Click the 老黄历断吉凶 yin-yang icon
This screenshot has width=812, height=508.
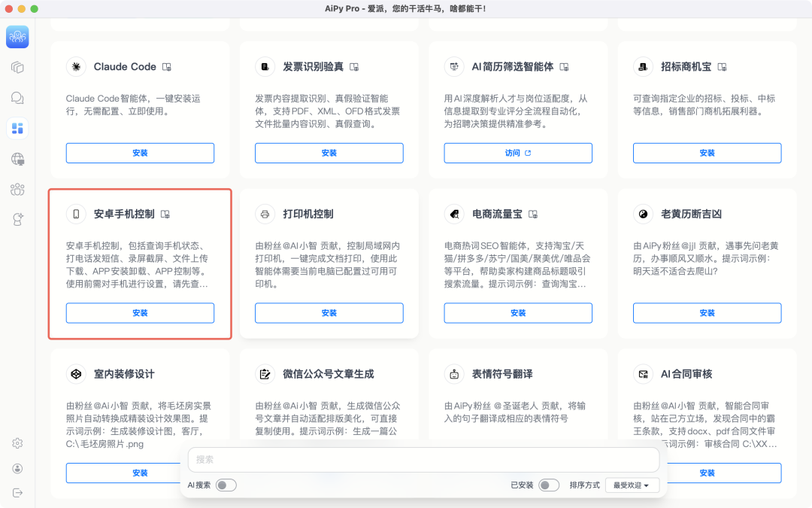(x=643, y=214)
